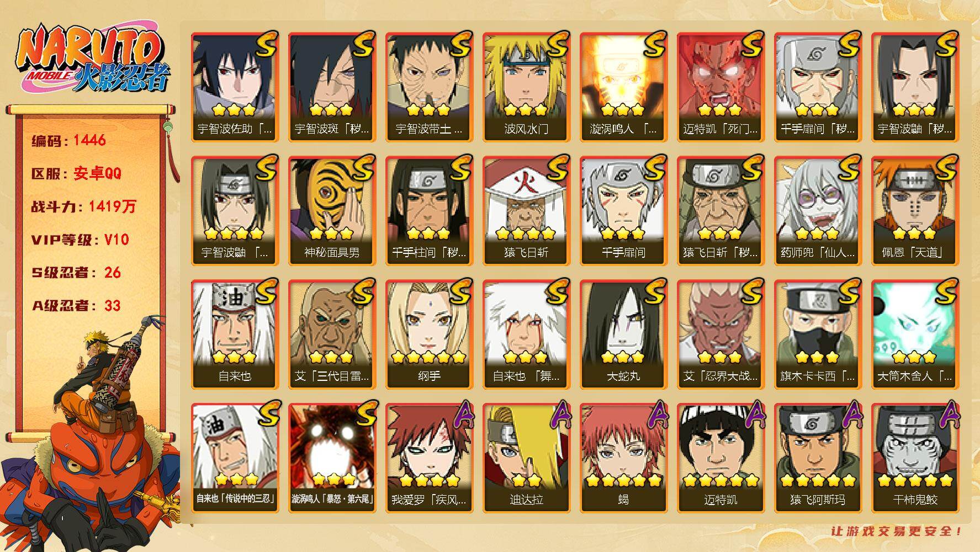This screenshot has height=552, width=980.
Task: Select the 波风水门 ninja card
Action: coord(526,87)
